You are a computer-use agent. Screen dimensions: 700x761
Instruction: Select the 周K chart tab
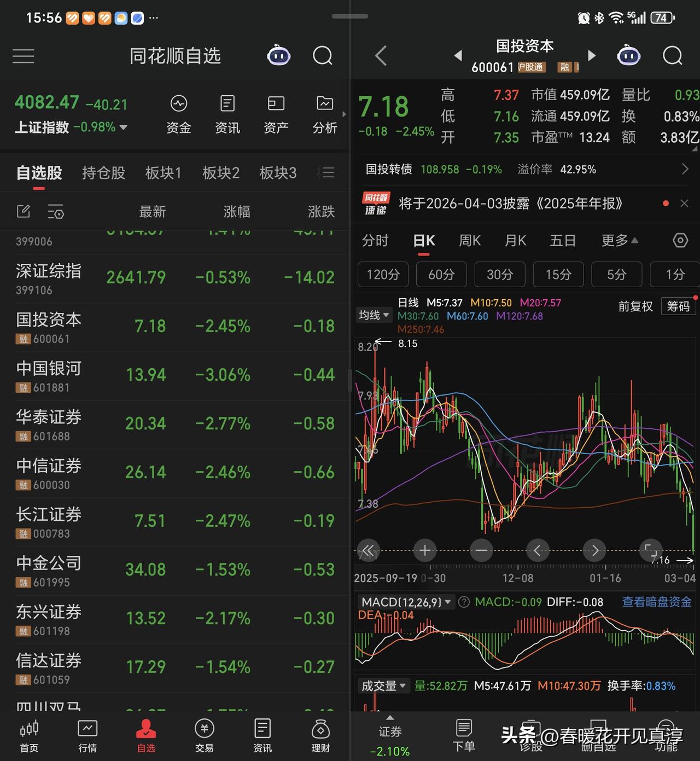(x=470, y=240)
